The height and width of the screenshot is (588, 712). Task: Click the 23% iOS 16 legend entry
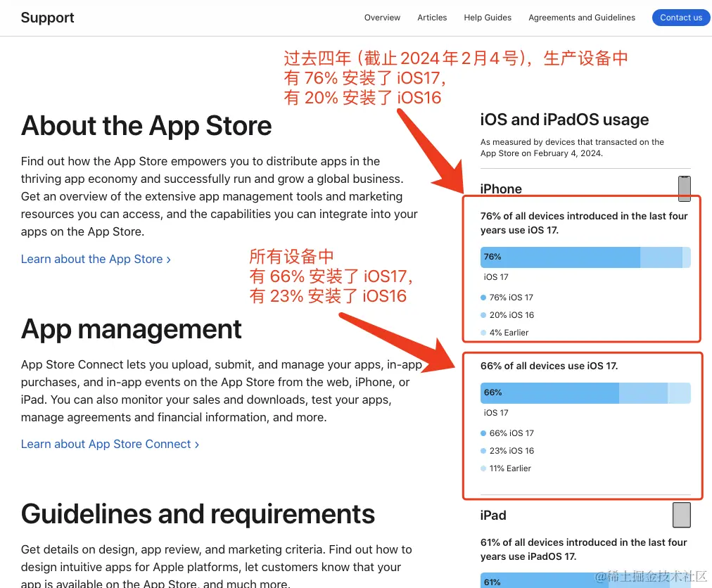point(507,451)
